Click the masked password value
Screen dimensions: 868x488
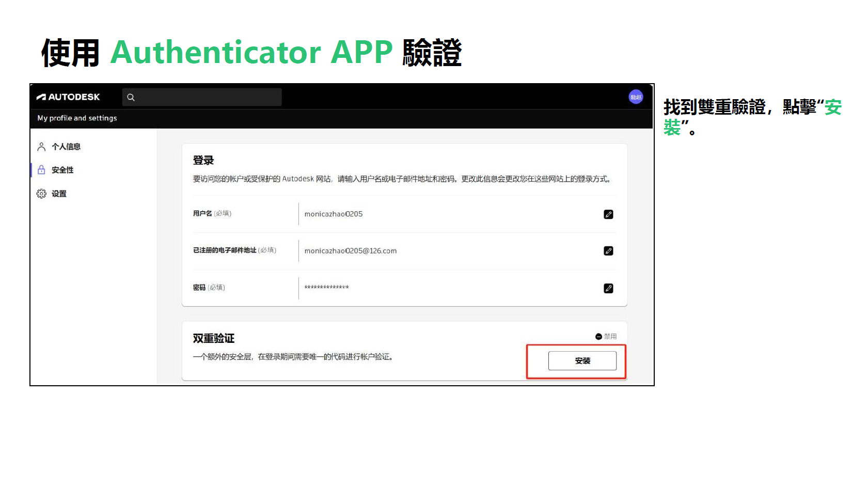tap(326, 287)
